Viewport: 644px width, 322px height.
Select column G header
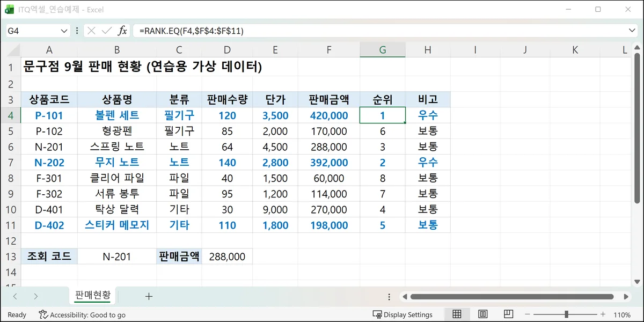pos(383,50)
